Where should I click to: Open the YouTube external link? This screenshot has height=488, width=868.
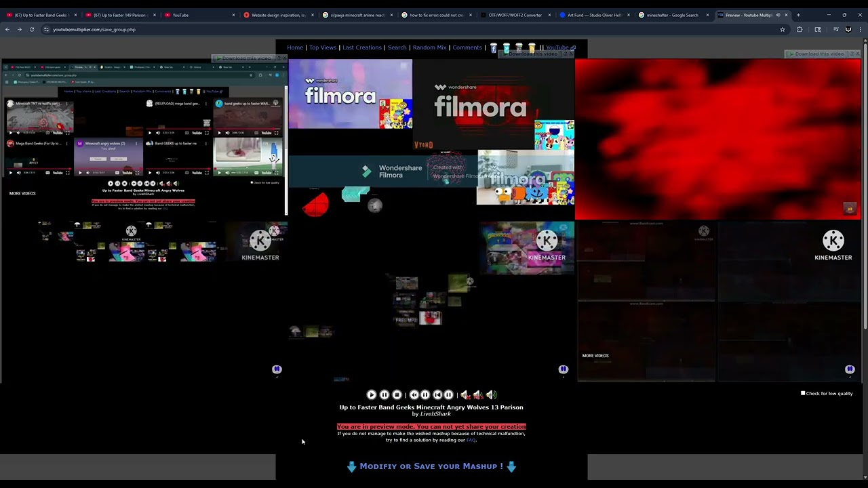[x=560, y=47]
